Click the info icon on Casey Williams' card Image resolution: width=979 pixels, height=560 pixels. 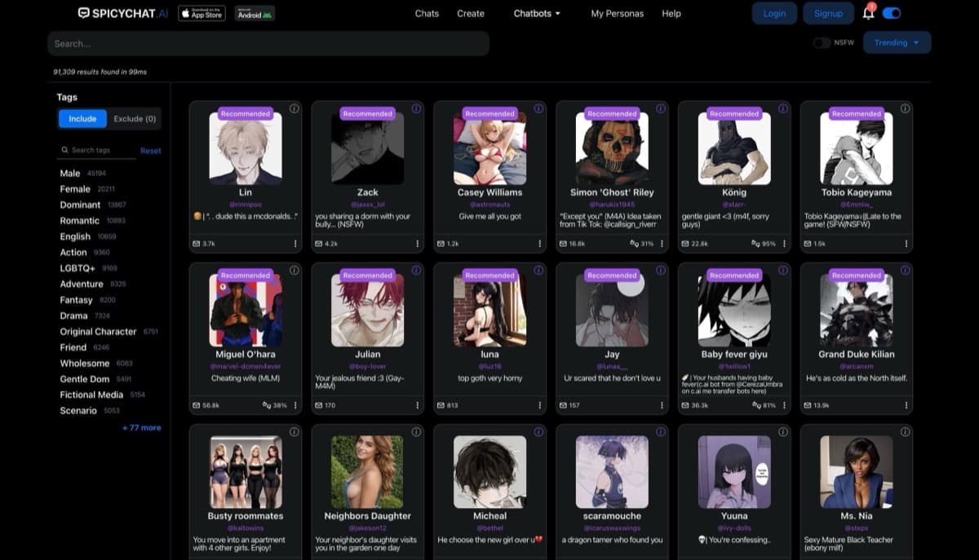[538, 109]
